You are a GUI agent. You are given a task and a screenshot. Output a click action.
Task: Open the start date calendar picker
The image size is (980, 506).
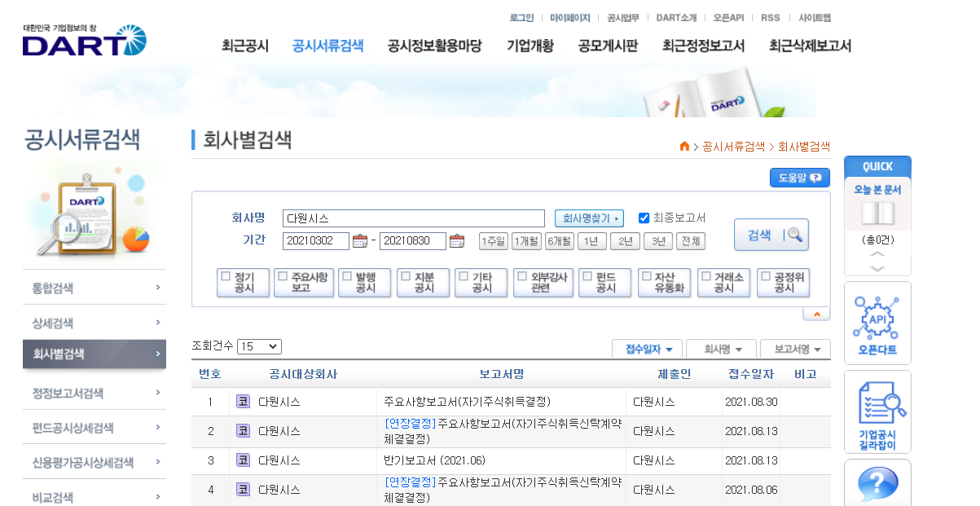pyautogui.click(x=360, y=241)
